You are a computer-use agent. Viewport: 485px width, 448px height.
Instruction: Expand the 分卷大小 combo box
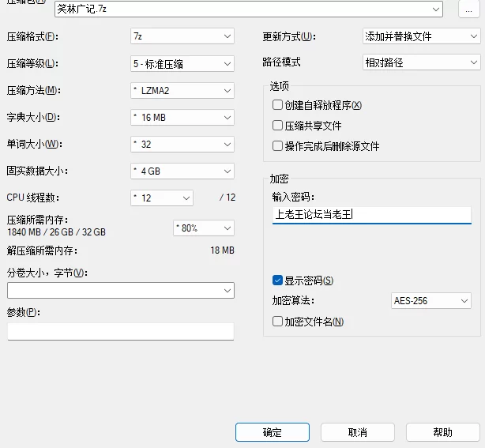121,291
